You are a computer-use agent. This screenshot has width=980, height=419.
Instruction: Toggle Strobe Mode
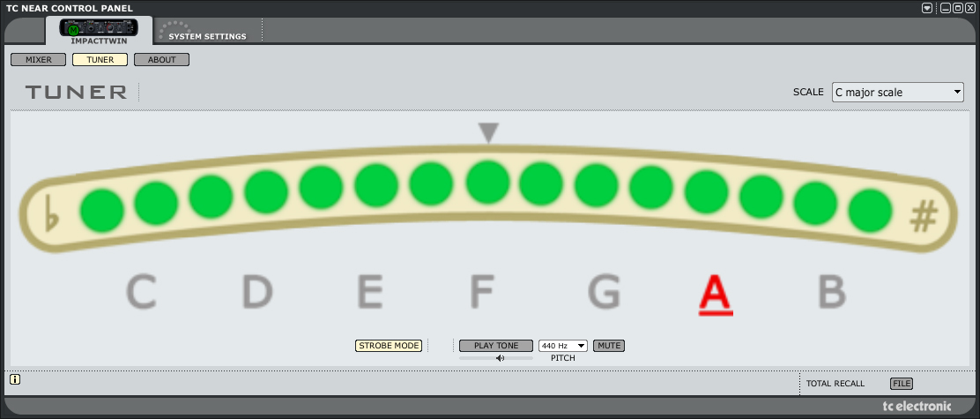389,345
